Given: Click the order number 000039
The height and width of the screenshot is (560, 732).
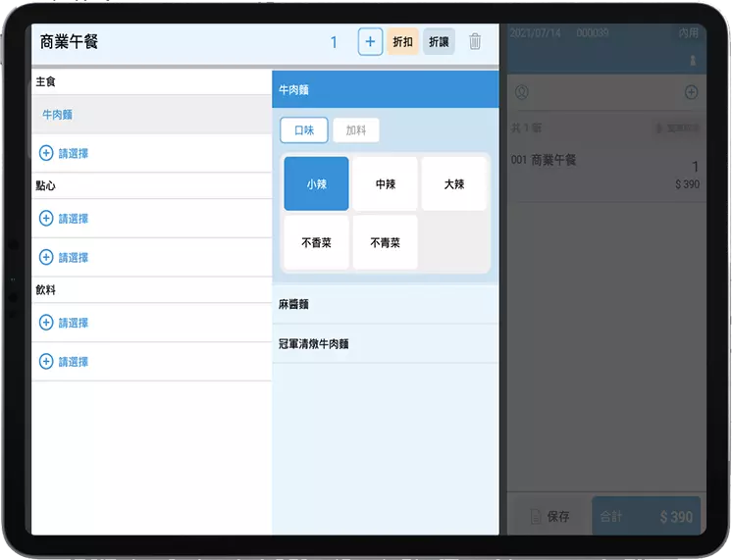Looking at the screenshot, I should click(593, 32).
